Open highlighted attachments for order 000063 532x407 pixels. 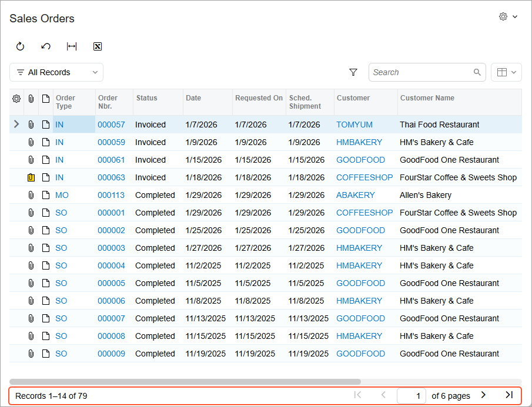tap(31, 177)
